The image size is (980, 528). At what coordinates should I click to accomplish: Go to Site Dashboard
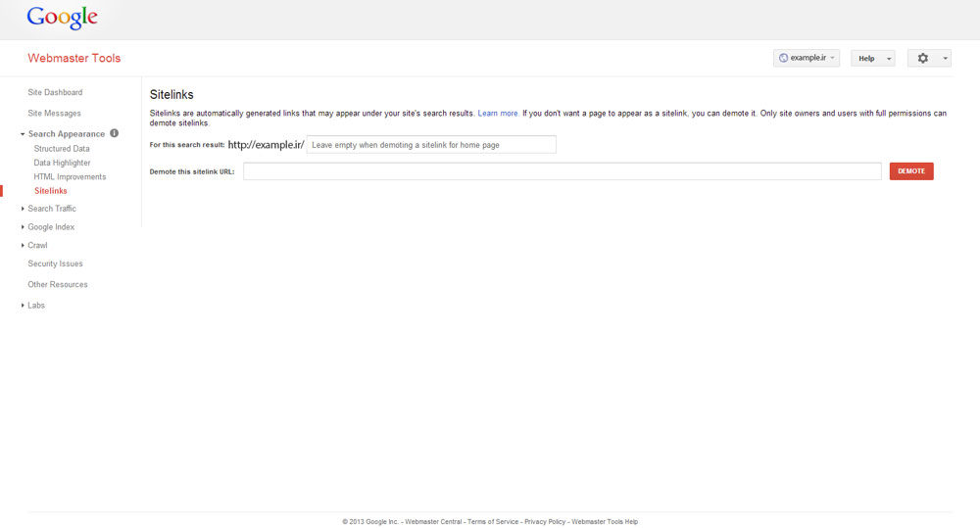[55, 92]
